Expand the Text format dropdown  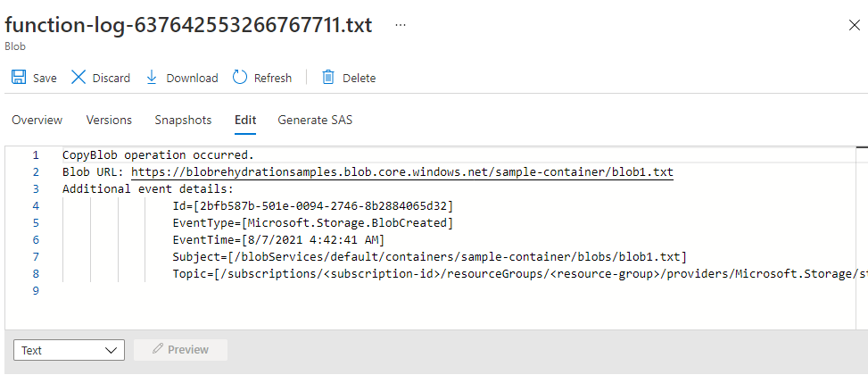pos(70,350)
